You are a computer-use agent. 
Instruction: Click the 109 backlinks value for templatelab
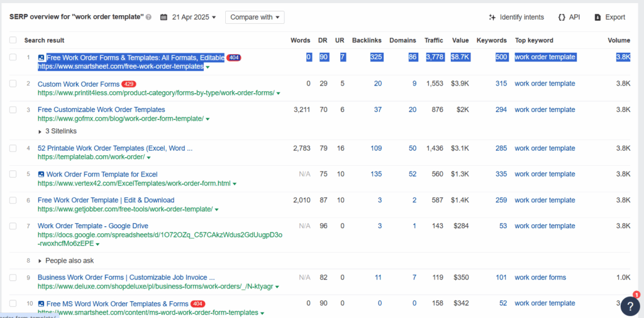[376, 148]
